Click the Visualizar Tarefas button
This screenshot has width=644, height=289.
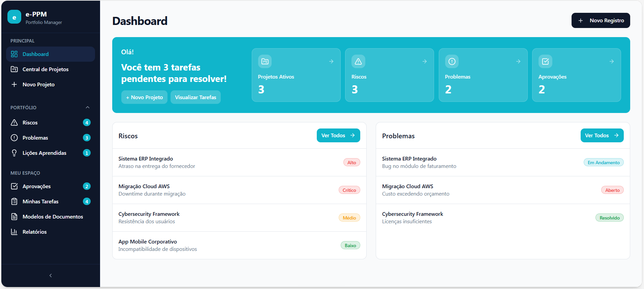[x=195, y=97]
